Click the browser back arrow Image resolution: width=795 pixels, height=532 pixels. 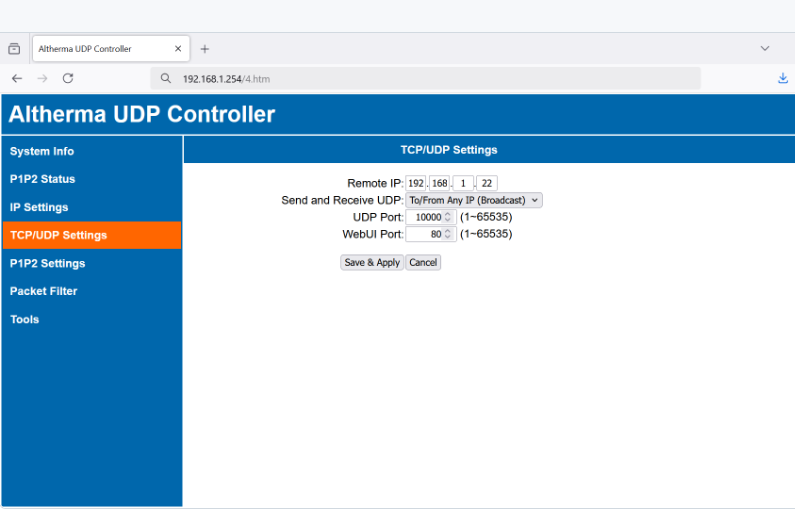pos(17,78)
